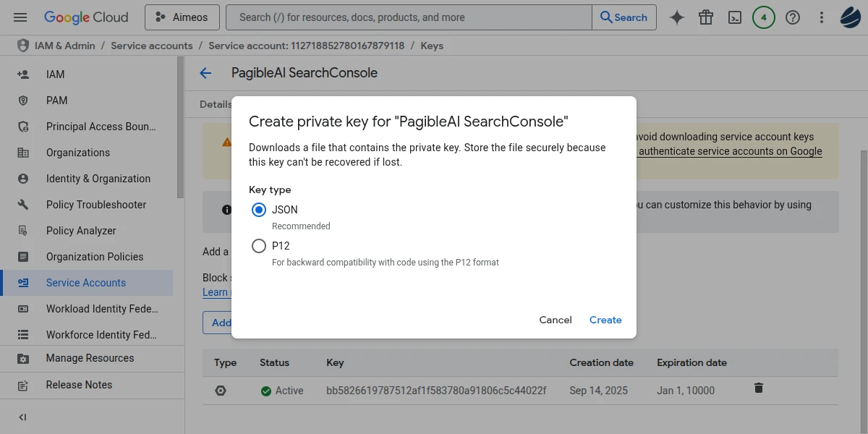Activate Cloud Shell terminal icon
Viewport: 868px width, 434px height.
[x=735, y=17]
